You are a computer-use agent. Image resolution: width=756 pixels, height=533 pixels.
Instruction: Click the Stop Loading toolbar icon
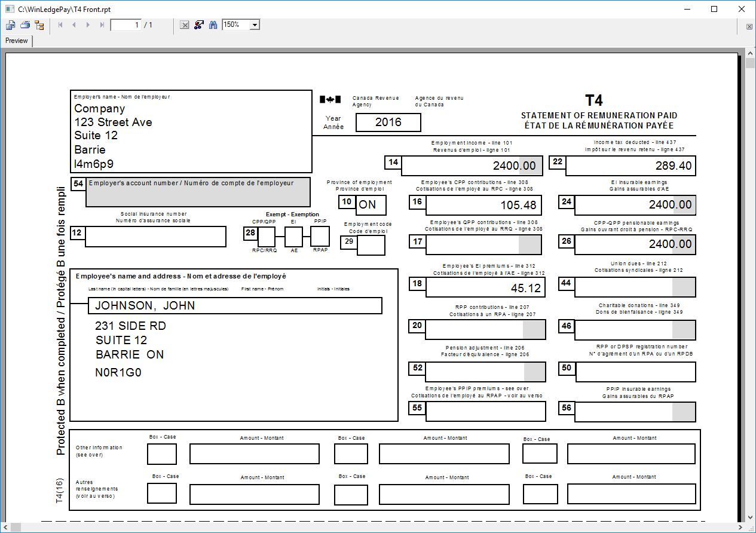coord(185,25)
